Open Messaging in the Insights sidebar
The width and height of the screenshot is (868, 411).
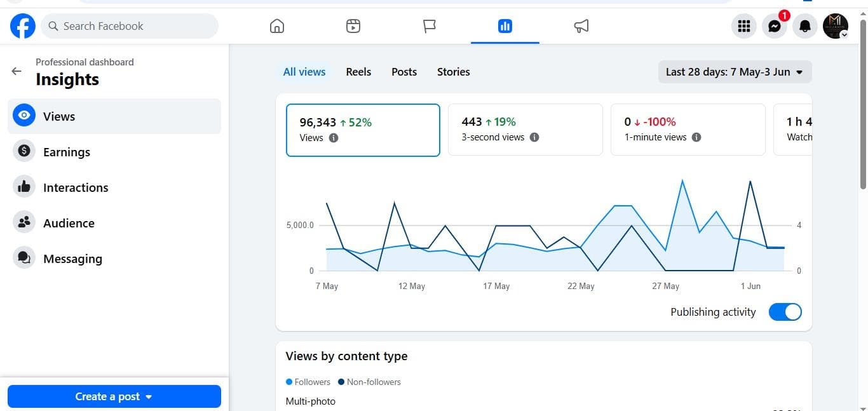tap(114, 259)
